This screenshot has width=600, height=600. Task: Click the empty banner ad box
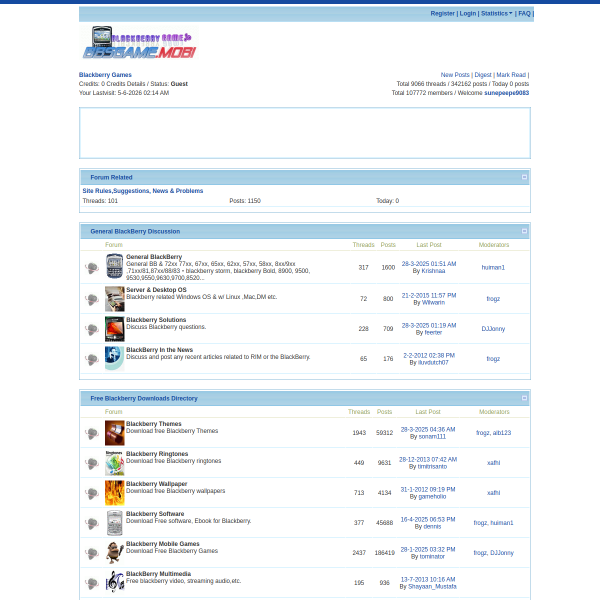(305, 133)
